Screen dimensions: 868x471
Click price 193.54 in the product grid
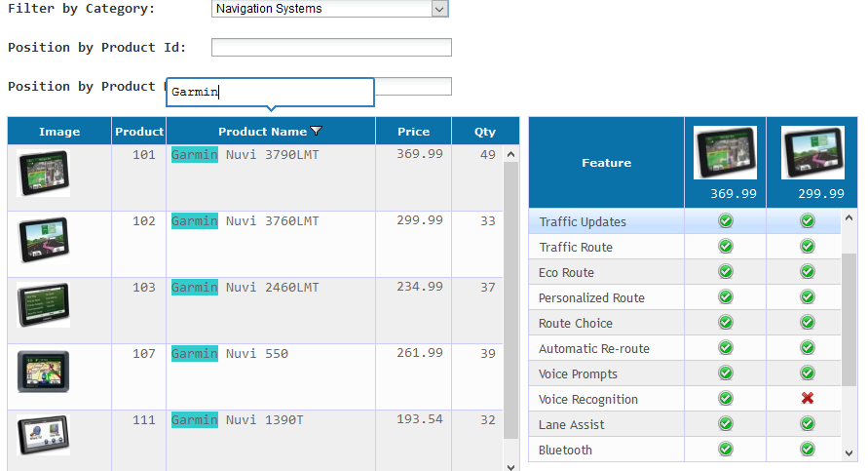pyautogui.click(x=420, y=419)
